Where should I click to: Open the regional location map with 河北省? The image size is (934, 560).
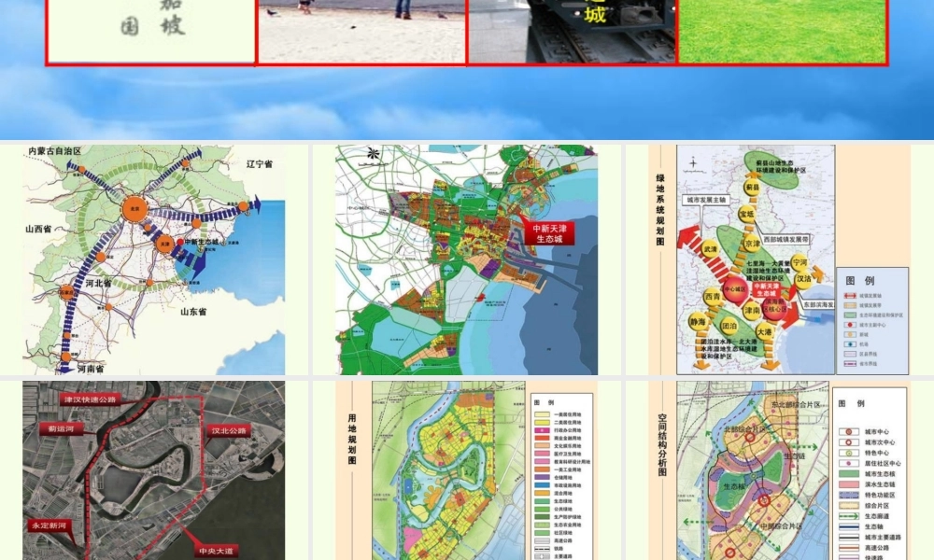(x=154, y=260)
